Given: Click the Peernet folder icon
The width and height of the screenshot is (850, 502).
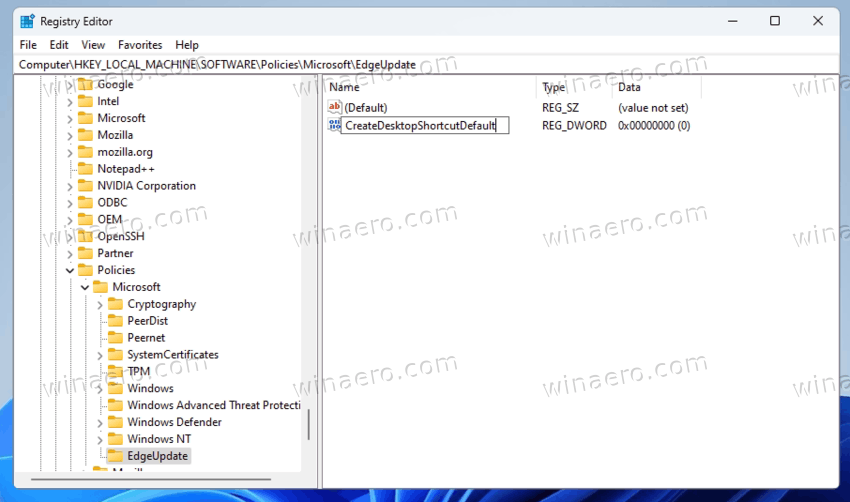Looking at the screenshot, I should [x=115, y=337].
